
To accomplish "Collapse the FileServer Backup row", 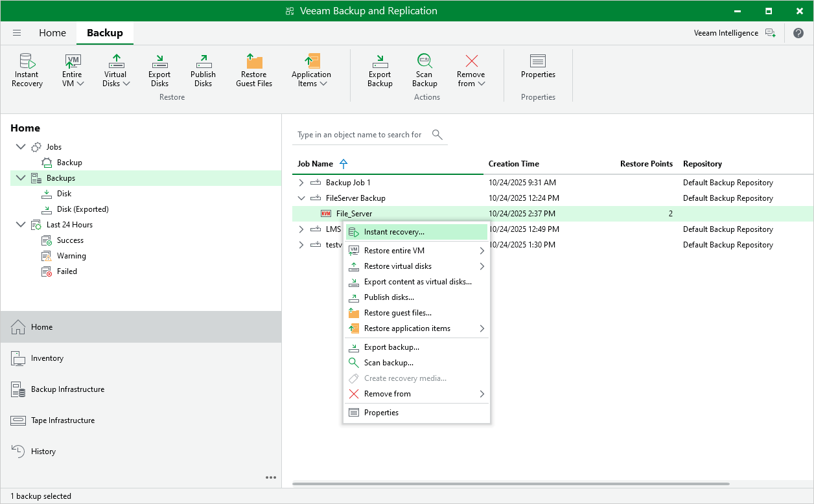I will (301, 198).
